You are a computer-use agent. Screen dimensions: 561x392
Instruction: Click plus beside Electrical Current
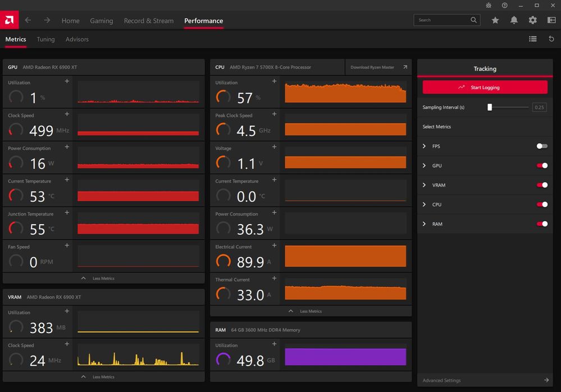coord(274,245)
